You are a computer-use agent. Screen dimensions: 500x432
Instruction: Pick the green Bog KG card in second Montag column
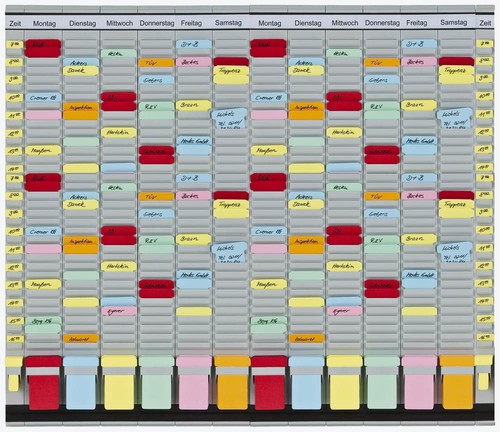tap(268, 321)
